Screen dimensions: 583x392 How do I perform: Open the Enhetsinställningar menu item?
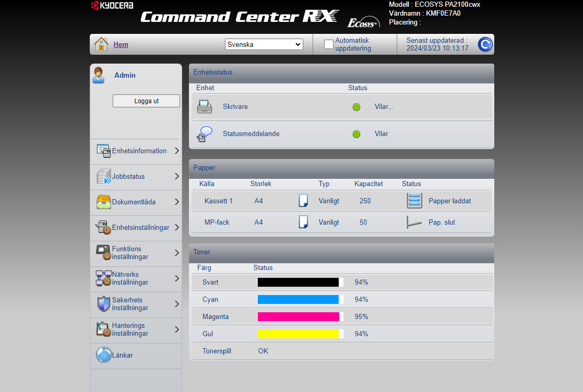pyautogui.click(x=140, y=228)
